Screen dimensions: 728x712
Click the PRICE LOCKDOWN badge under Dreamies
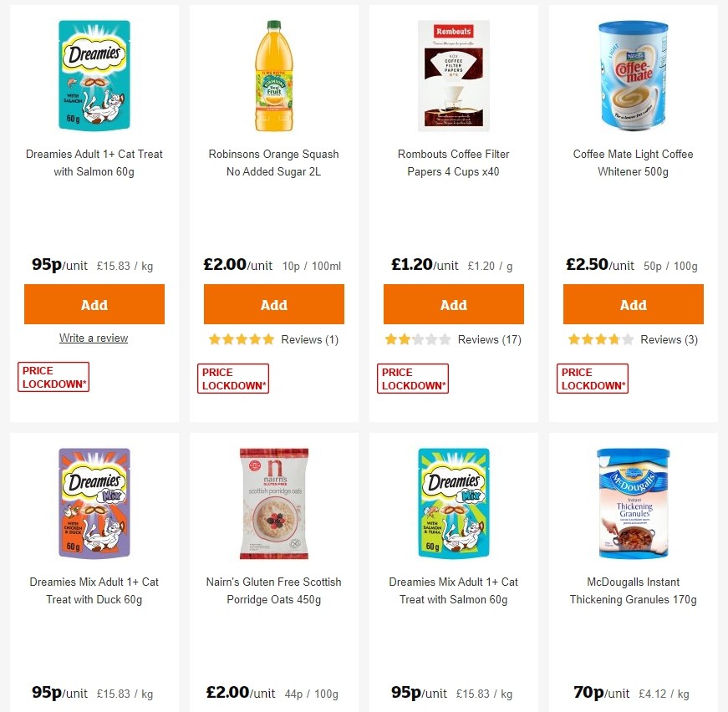53,377
